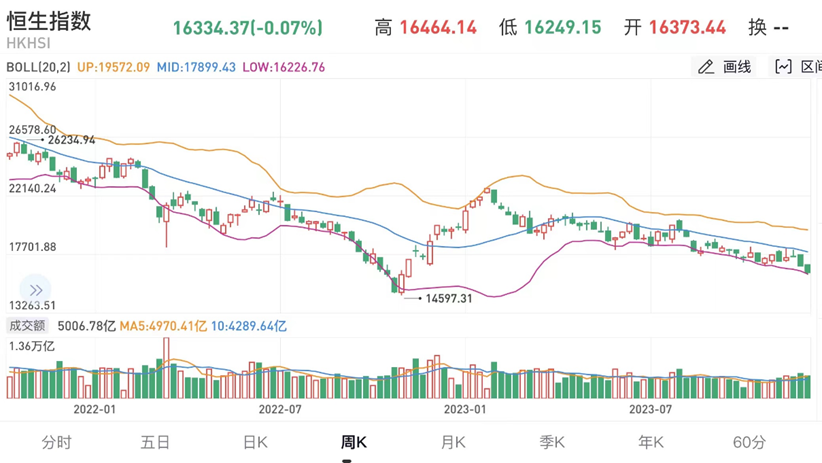
Task: Expand chart with double-chevron button
Action: pyautogui.click(x=34, y=290)
